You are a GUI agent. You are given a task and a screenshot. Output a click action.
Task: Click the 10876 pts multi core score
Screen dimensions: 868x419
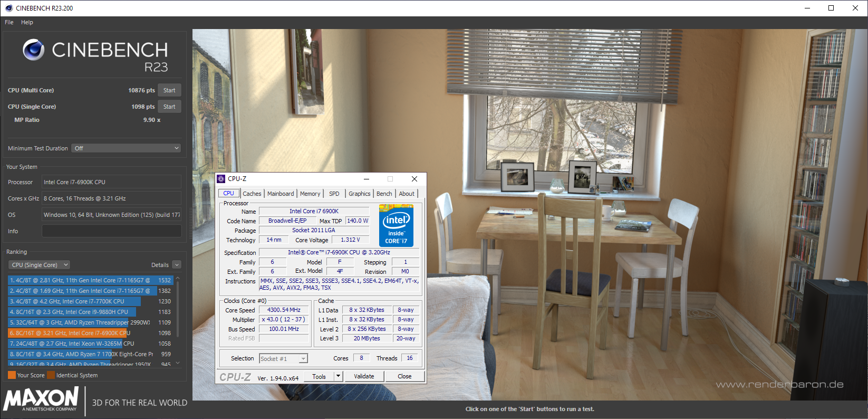141,90
